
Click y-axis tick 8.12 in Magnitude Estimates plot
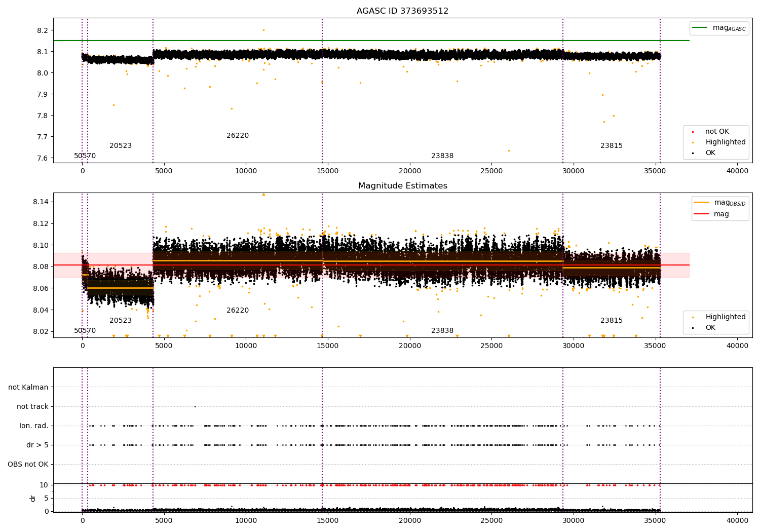(41, 223)
